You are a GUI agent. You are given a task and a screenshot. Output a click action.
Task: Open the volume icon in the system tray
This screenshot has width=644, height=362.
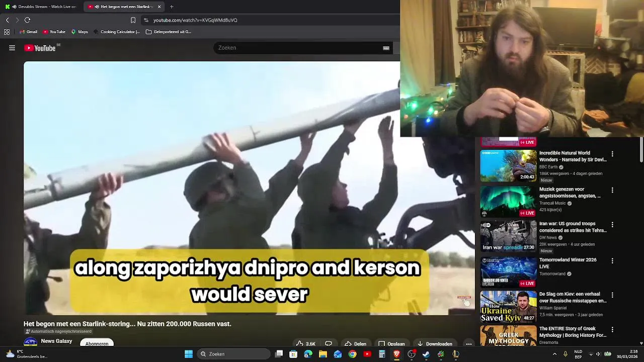coord(598,354)
